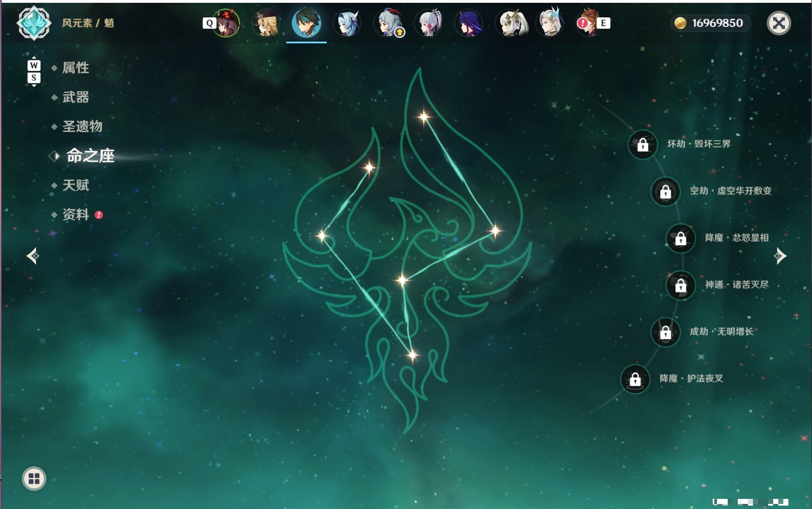Click the topmost star of the constellation

pyautogui.click(x=424, y=117)
